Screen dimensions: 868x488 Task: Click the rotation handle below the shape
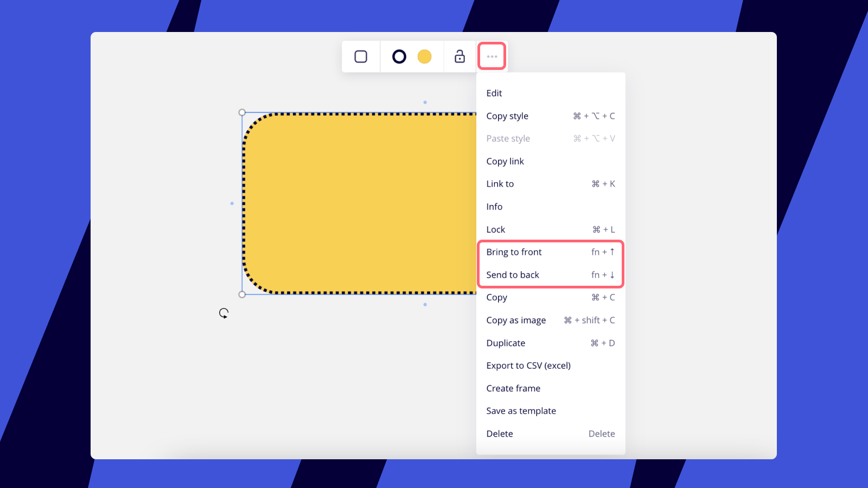(224, 313)
